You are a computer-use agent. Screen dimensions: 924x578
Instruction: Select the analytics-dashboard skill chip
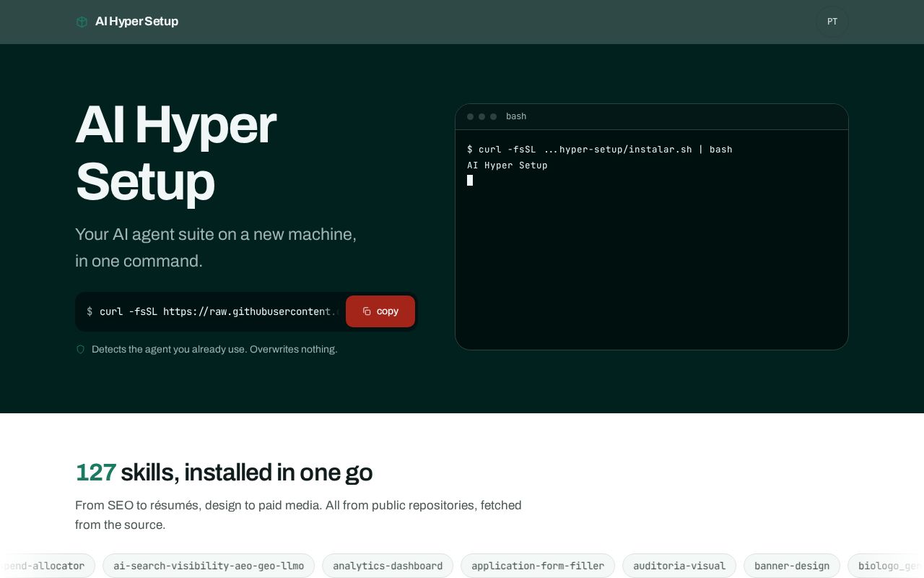click(388, 566)
